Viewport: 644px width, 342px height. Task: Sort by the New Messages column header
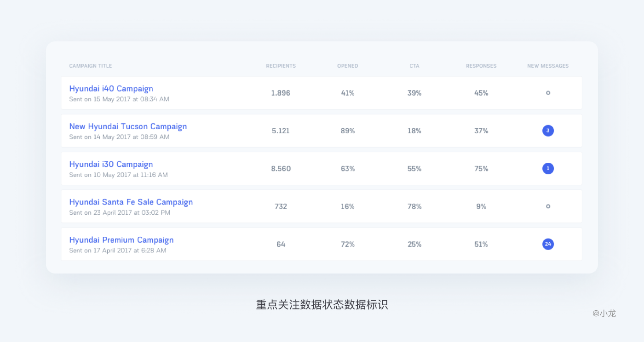click(x=548, y=66)
